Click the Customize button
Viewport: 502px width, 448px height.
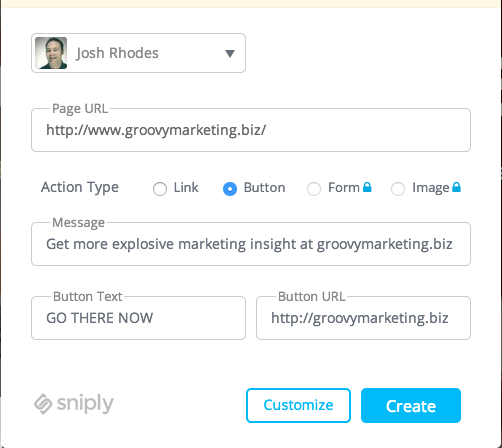pos(298,405)
